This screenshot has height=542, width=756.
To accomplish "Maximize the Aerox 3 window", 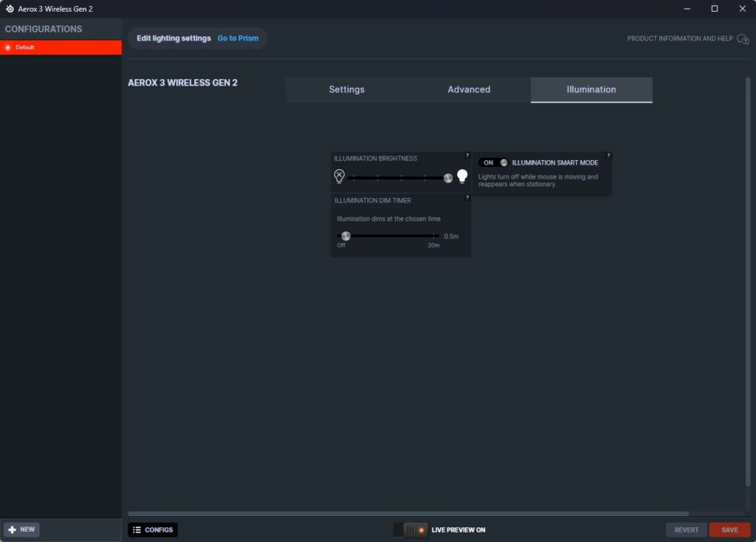I will click(x=715, y=9).
